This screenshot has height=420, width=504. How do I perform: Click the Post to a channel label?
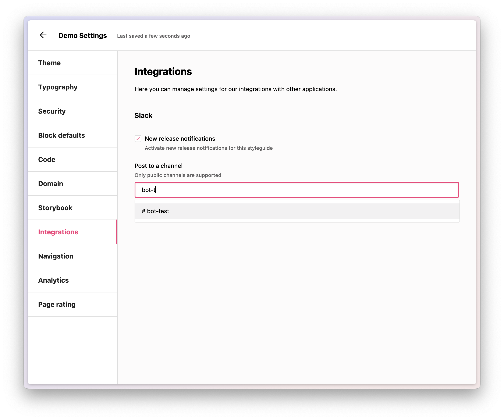pos(159,166)
